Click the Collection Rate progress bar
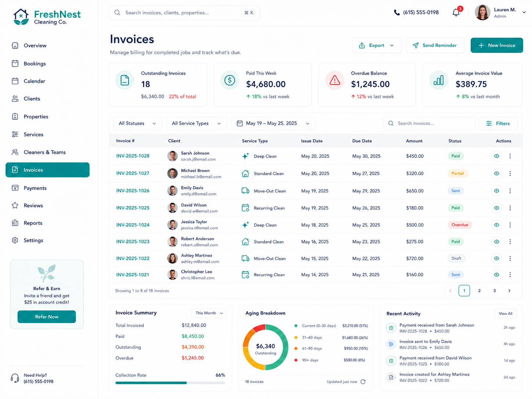Viewport: 532px width, 399px height. 170,383
